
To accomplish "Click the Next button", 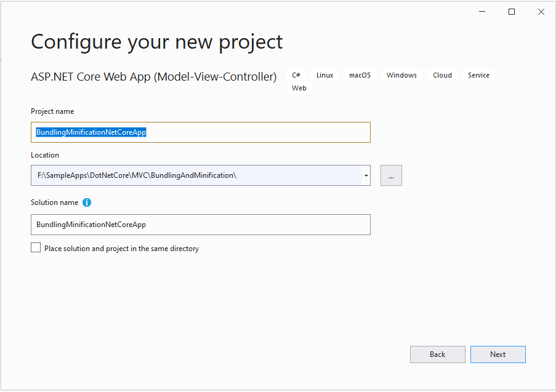I will tap(498, 354).
